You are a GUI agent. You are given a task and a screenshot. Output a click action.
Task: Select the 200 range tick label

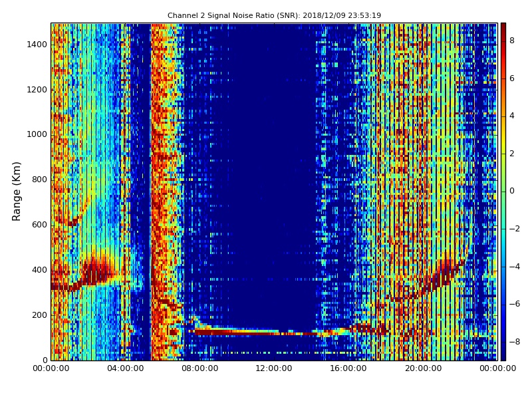point(39,315)
